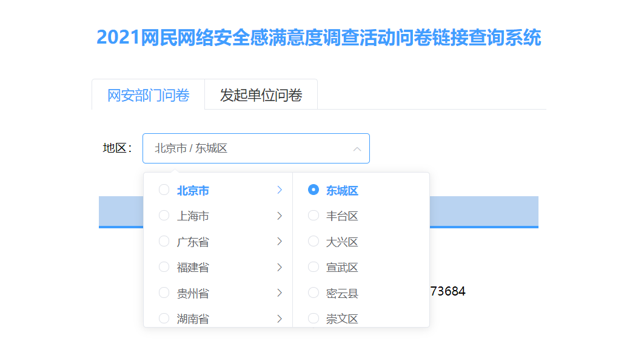Viewport: 644px width, 347px height.
Task: Select the 丰台区 radio button
Action: click(x=314, y=216)
